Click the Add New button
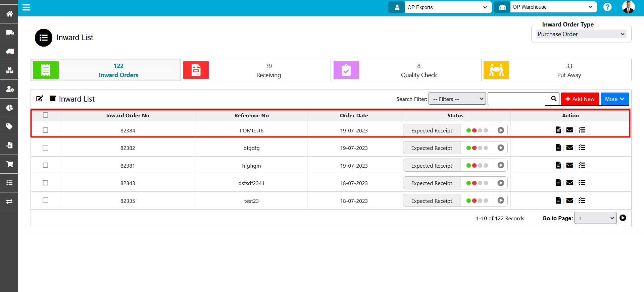Viewport: 644px width, 292px height. 580,99
